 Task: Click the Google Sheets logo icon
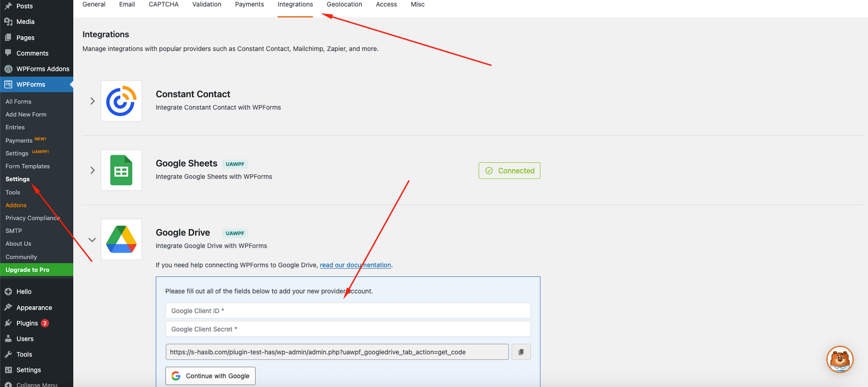tap(121, 170)
